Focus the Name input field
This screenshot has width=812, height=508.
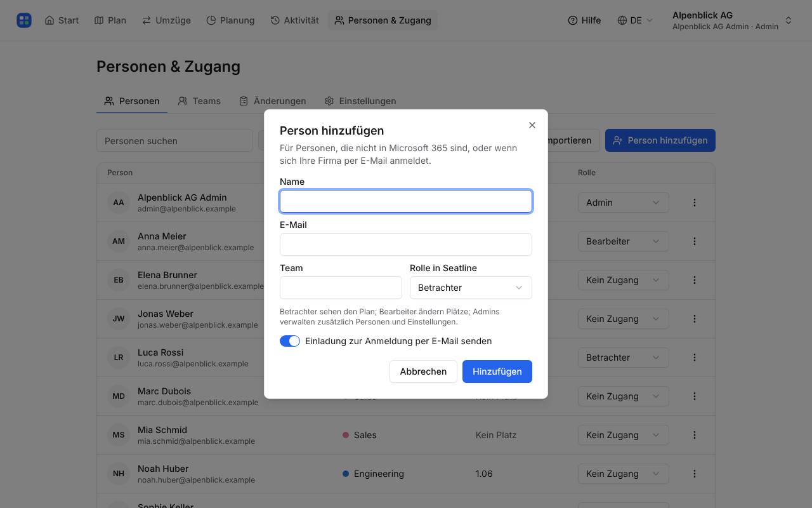coord(406,201)
